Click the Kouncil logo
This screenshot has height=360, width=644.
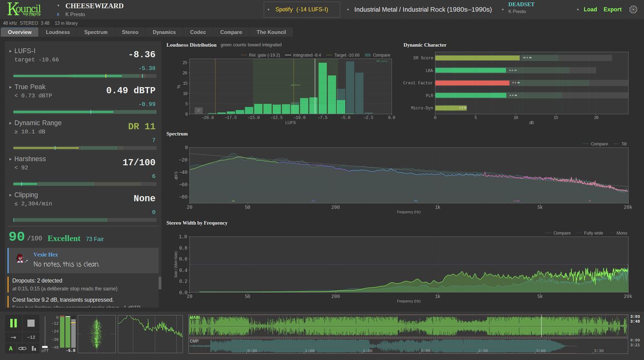pos(24,9)
